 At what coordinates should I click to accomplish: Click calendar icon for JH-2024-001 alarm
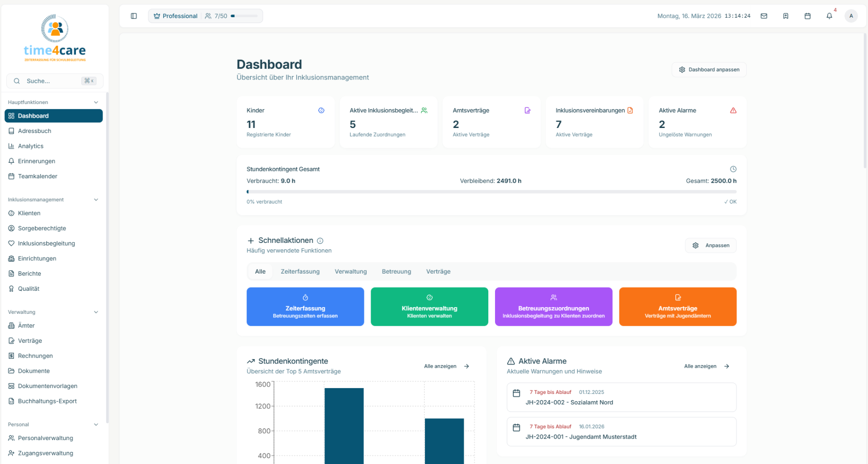click(516, 427)
